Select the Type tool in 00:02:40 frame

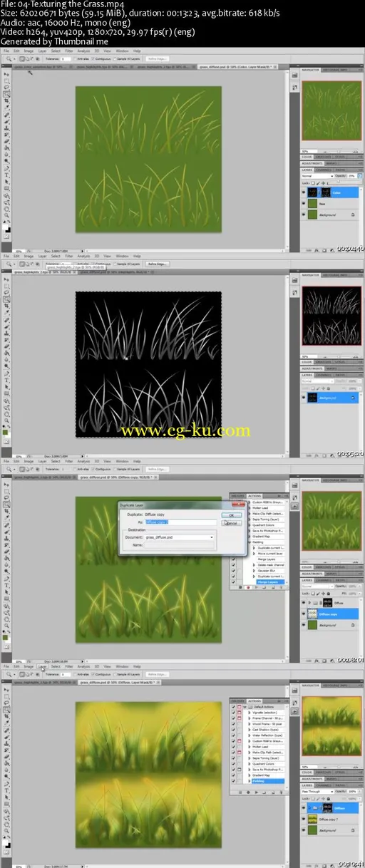[6, 175]
